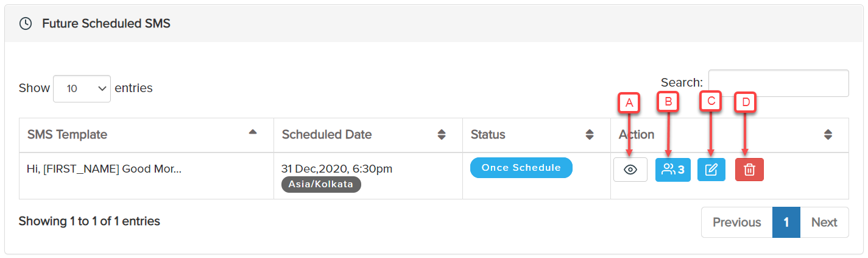Click the Status column header
Screen dimensions: 868x258
(x=488, y=135)
